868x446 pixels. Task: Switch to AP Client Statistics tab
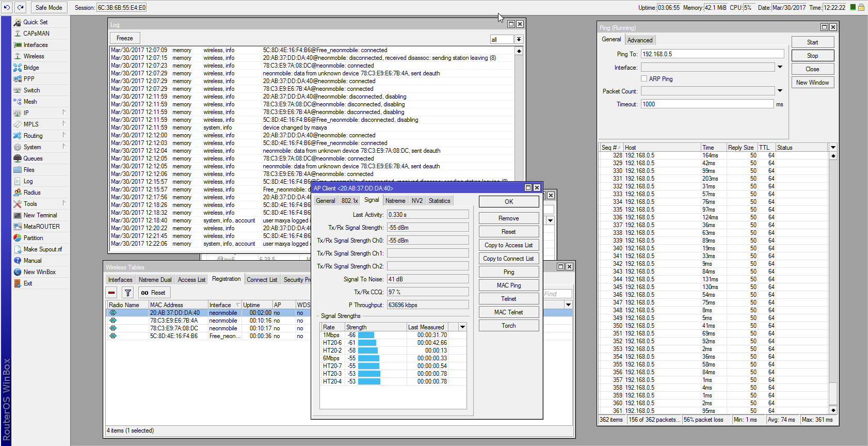pyautogui.click(x=439, y=201)
